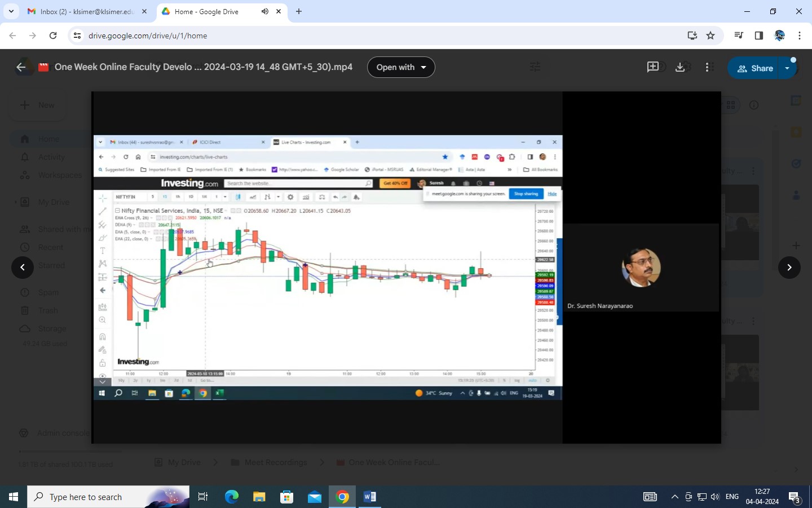
Task: Toggle the Chrome side panel
Action: click(x=759, y=36)
